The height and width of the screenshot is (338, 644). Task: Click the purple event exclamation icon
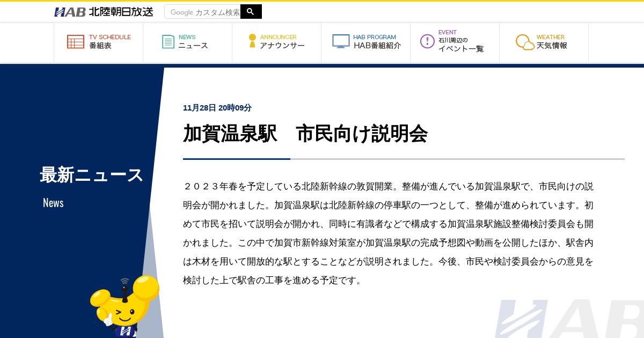coord(427,41)
